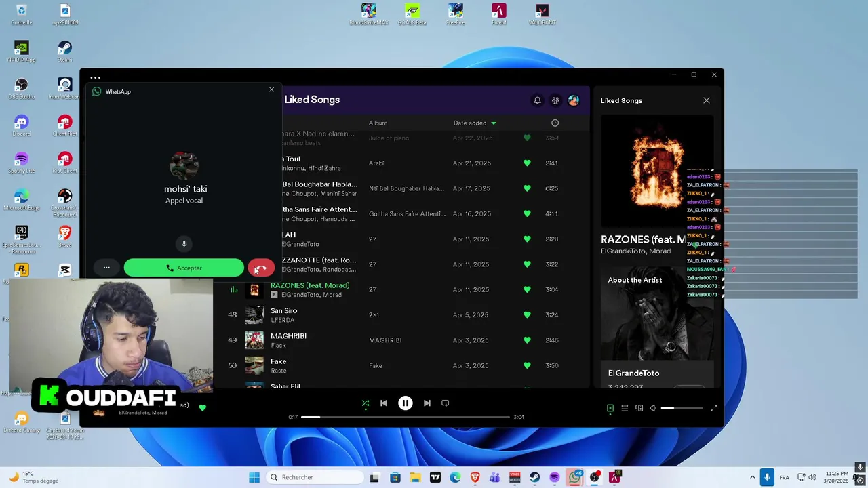Open NVIDIA App desktop shortcut

coord(21,52)
